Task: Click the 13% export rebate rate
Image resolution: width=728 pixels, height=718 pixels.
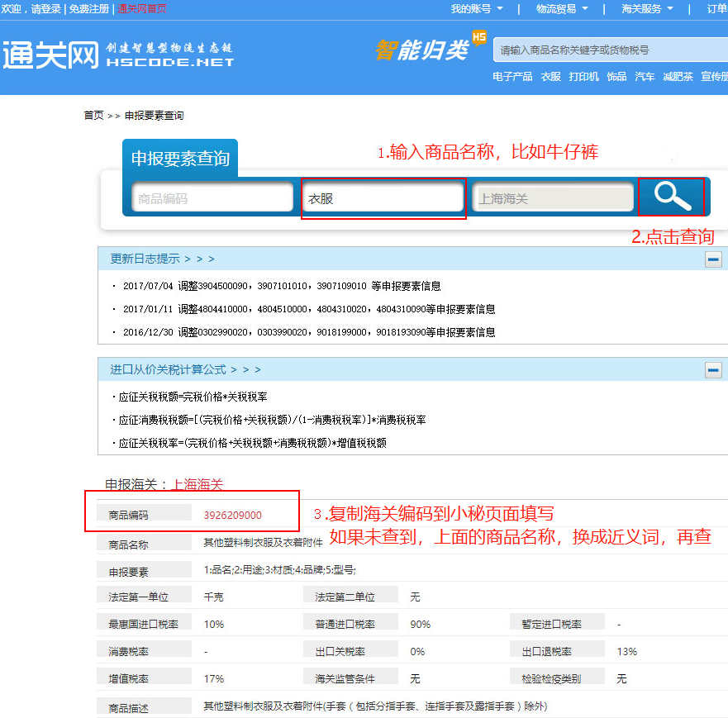Action: pos(627,651)
